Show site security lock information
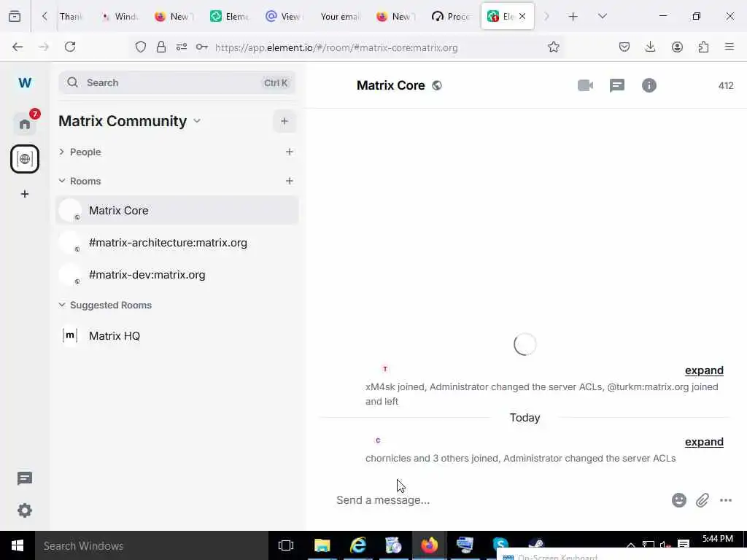Viewport: 747px width, 560px height. [x=161, y=47]
